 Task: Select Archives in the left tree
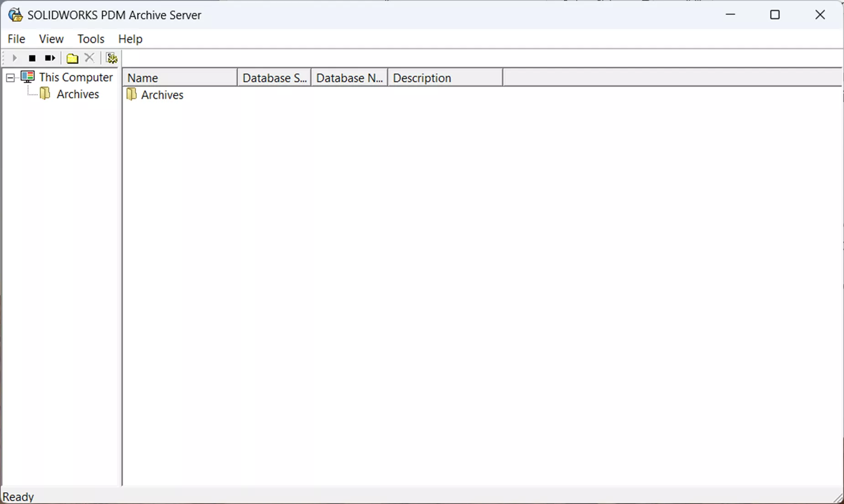click(x=77, y=94)
